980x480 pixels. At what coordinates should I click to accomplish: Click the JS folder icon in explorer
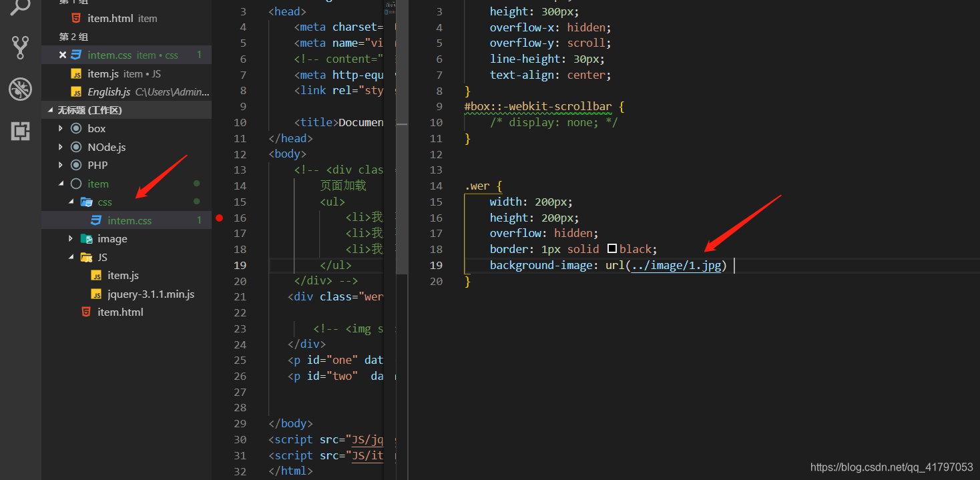coord(86,257)
